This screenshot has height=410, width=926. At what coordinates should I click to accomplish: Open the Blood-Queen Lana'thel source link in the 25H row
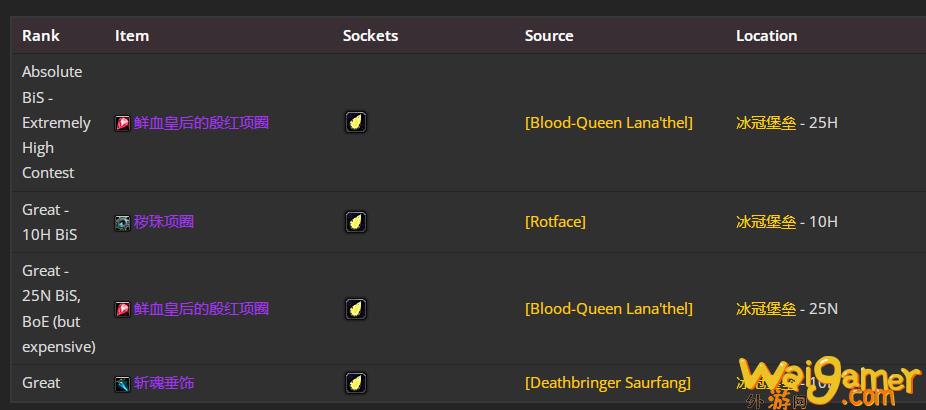pyautogui.click(x=609, y=123)
